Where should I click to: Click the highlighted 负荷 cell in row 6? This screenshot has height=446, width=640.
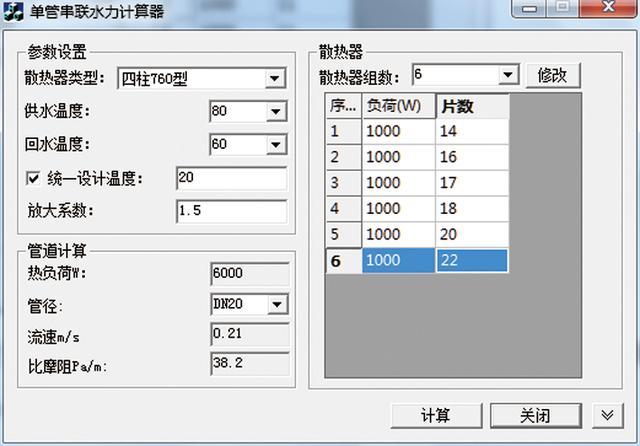[x=398, y=260]
